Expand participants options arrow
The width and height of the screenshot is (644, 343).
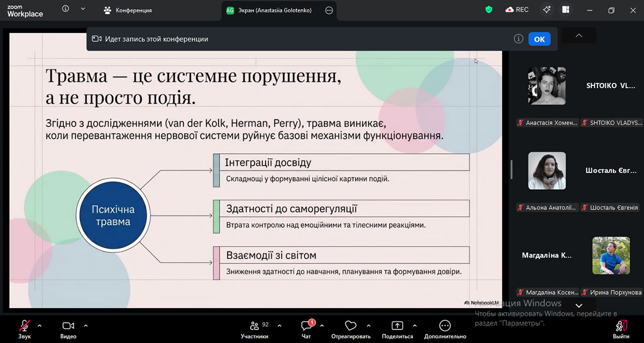pyautogui.click(x=275, y=325)
